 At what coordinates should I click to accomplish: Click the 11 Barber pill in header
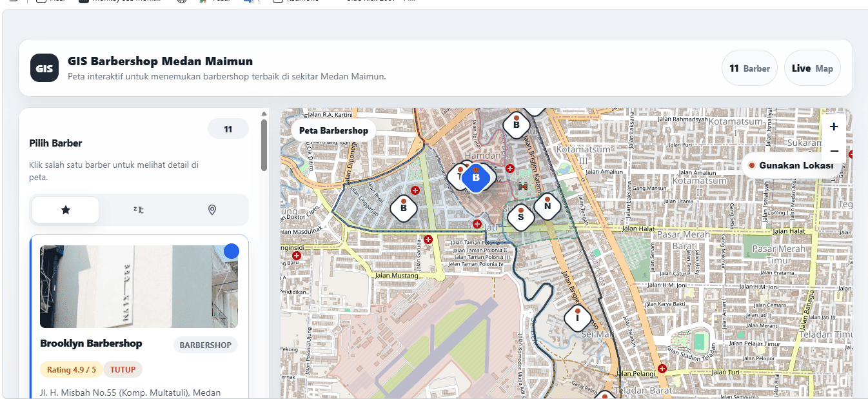coord(749,68)
